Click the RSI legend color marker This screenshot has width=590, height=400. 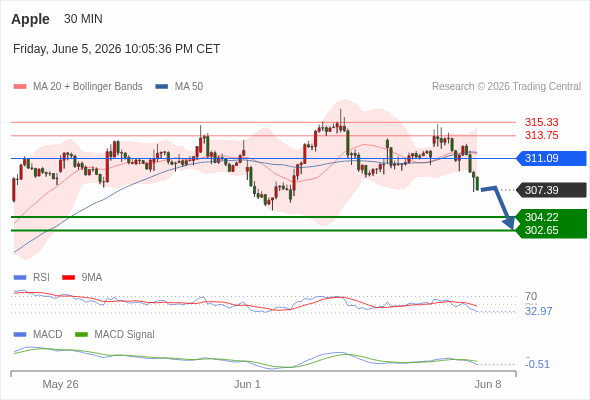tap(20, 278)
